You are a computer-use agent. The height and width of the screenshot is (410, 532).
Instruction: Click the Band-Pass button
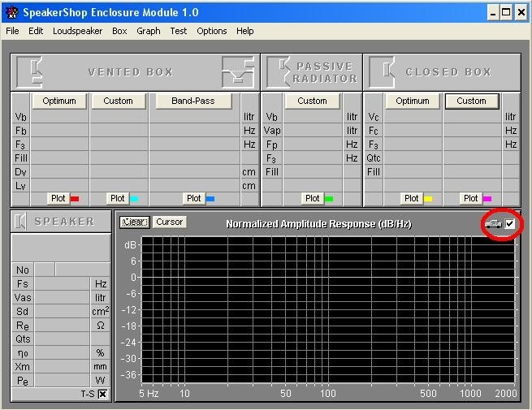pyautogui.click(x=193, y=101)
